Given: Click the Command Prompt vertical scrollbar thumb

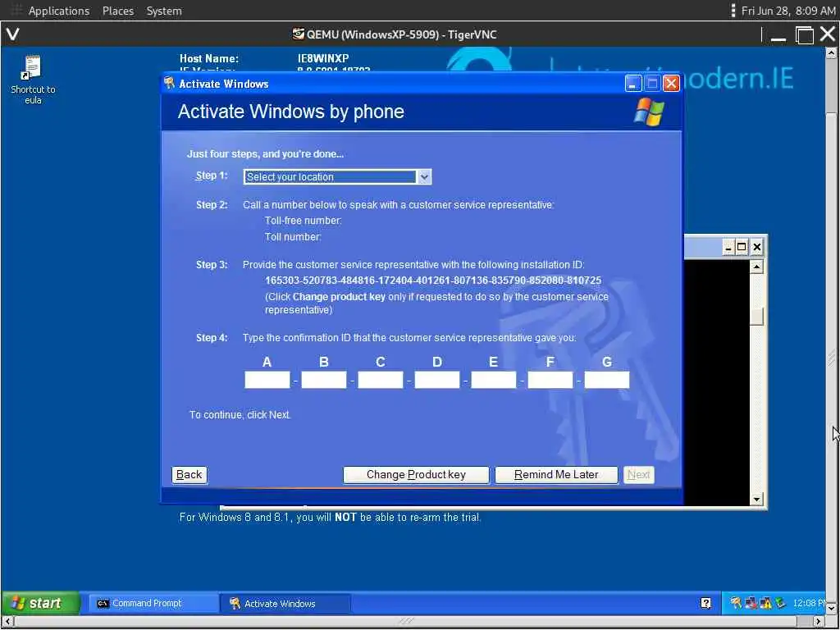Looking at the screenshot, I should click(756, 316).
